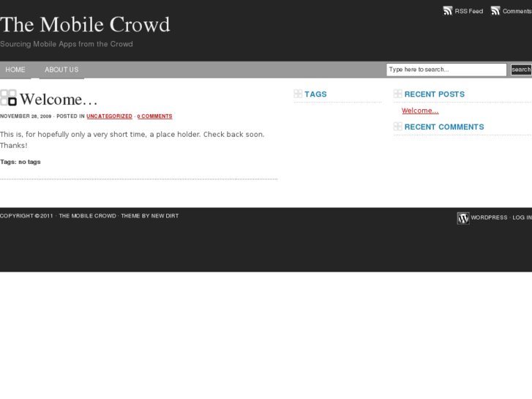Click the Log In link
The image size is (532, 399).
point(522,217)
